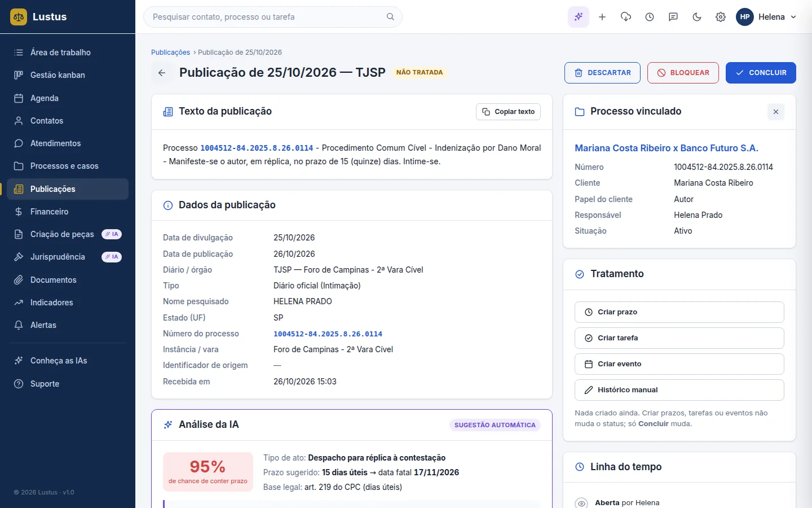
Task: Open the clock history icon in header
Action: pyautogui.click(x=650, y=17)
